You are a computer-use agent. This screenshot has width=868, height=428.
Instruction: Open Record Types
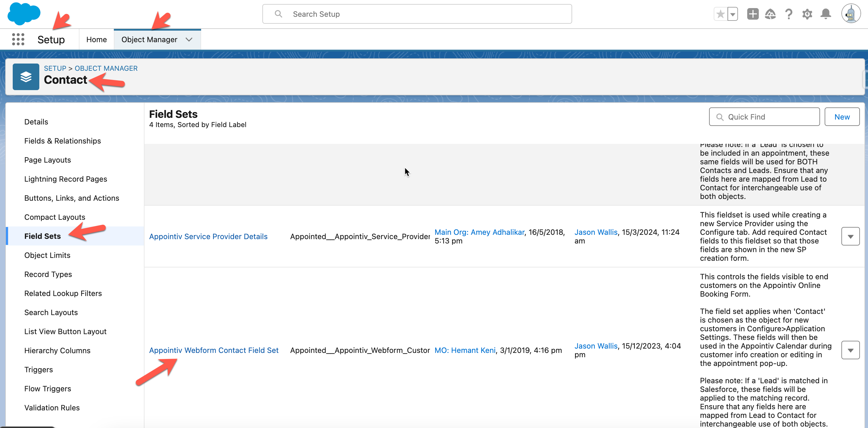coord(48,274)
